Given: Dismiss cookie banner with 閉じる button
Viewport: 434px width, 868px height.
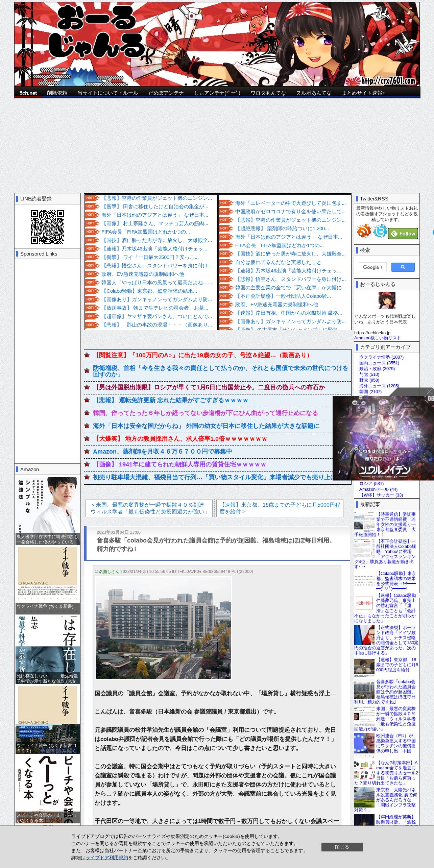Looking at the screenshot, I should [342, 847].
